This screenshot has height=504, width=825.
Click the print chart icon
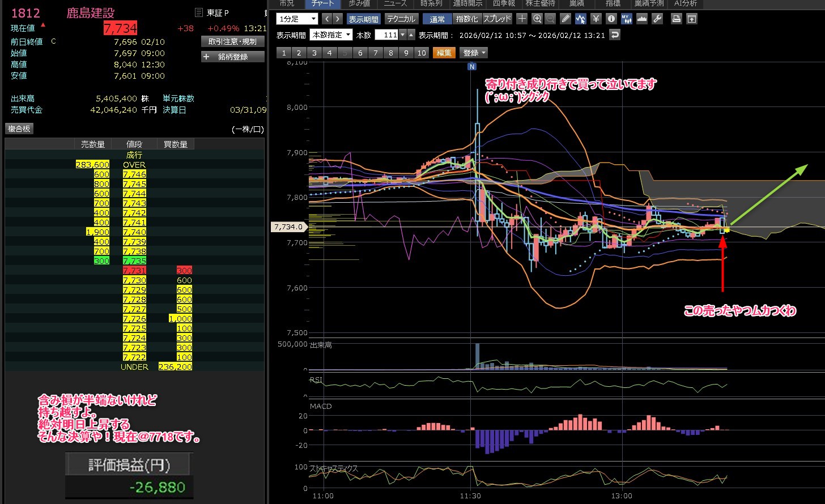point(676,19)
